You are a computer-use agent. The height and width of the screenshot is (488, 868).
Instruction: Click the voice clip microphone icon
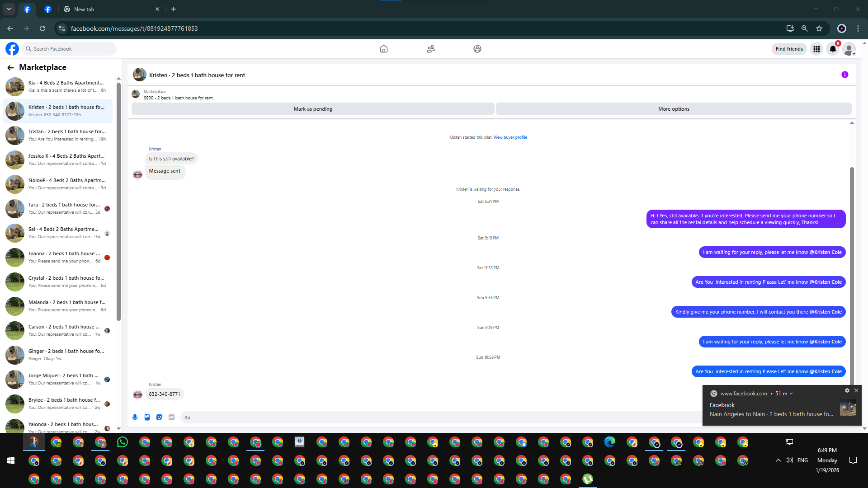tap(135, 418)
